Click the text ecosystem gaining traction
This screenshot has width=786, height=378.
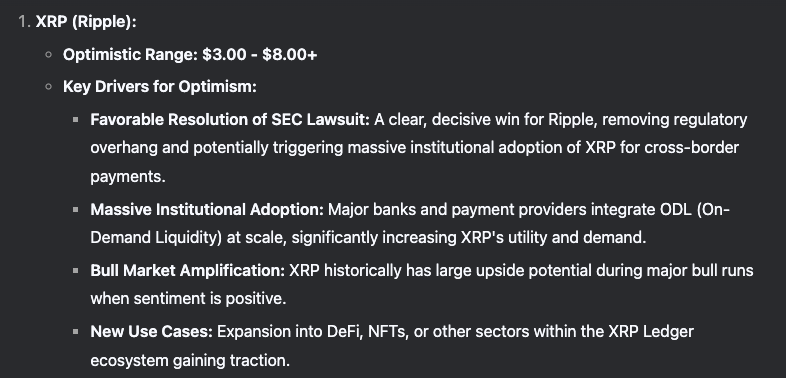pos(190,360)
